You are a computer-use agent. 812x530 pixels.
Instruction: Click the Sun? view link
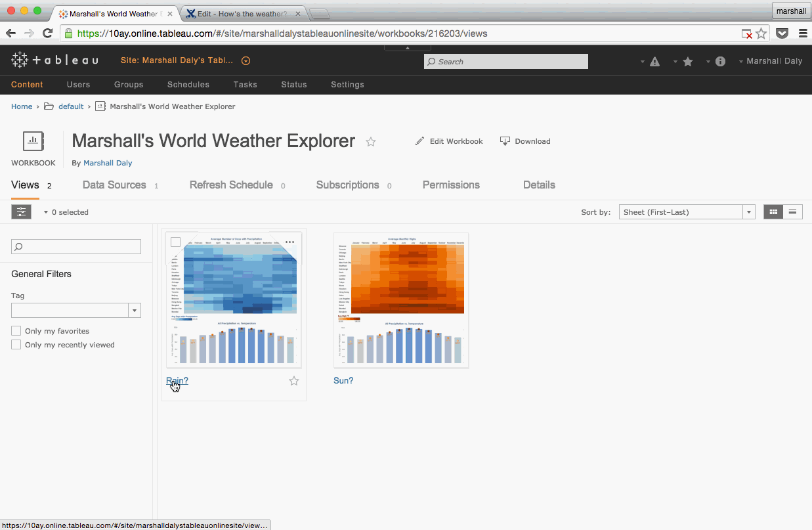pos(343,380)
